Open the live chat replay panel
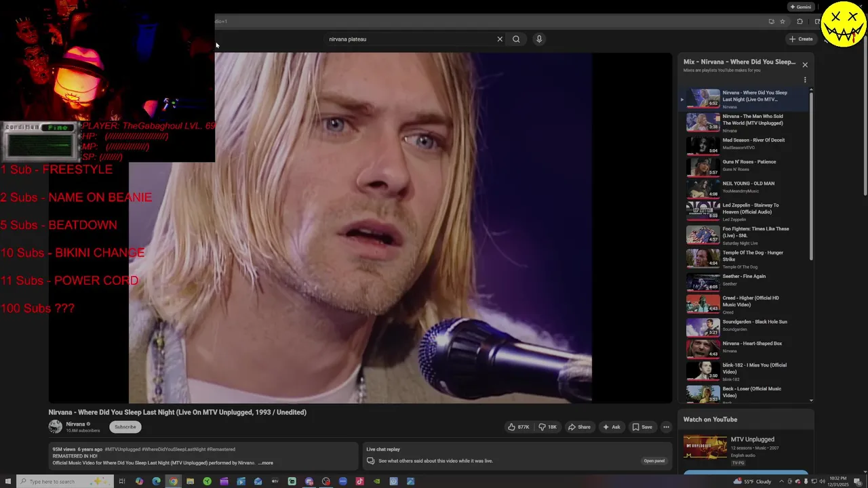 tap(654, 461)
